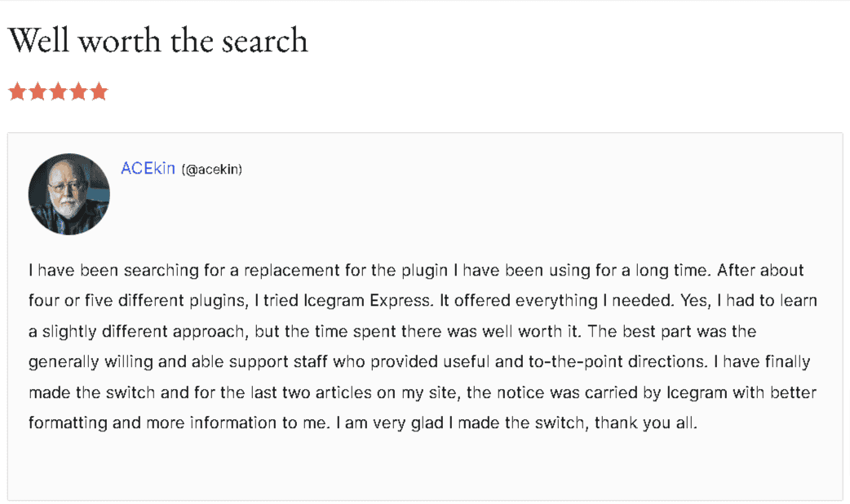Viewport: 850px width, 504px height.
Task: Click the first star in the rating
Action: pyautogui.click(x=17, y=91)
